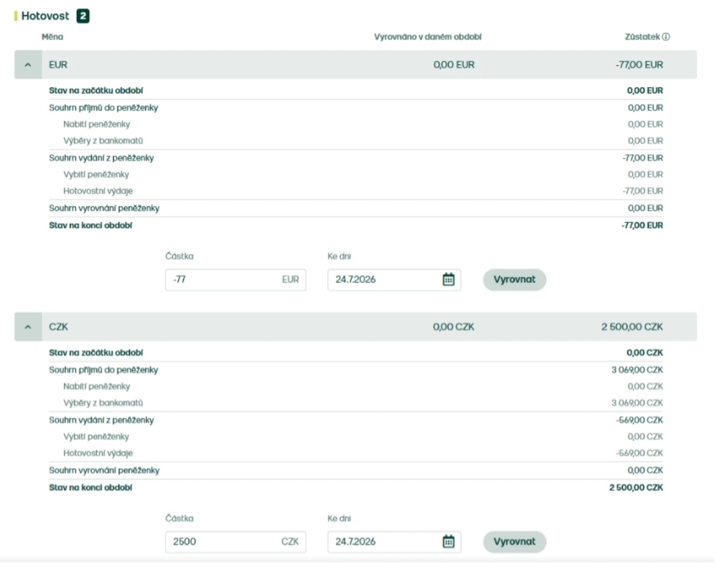Edit the EUR Částka field with -77
The width and height of the screenshot is (728, 571).
coord(236,280)
